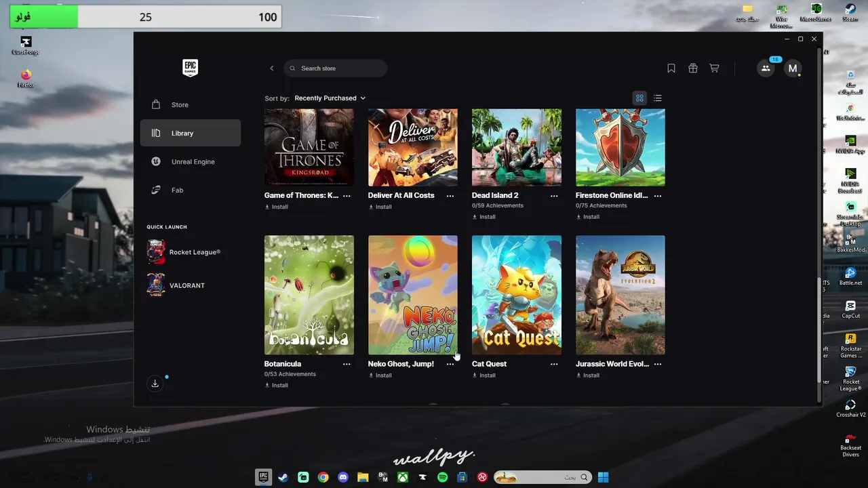Click the green follow goal progress bar

click(x=44, y=17)
